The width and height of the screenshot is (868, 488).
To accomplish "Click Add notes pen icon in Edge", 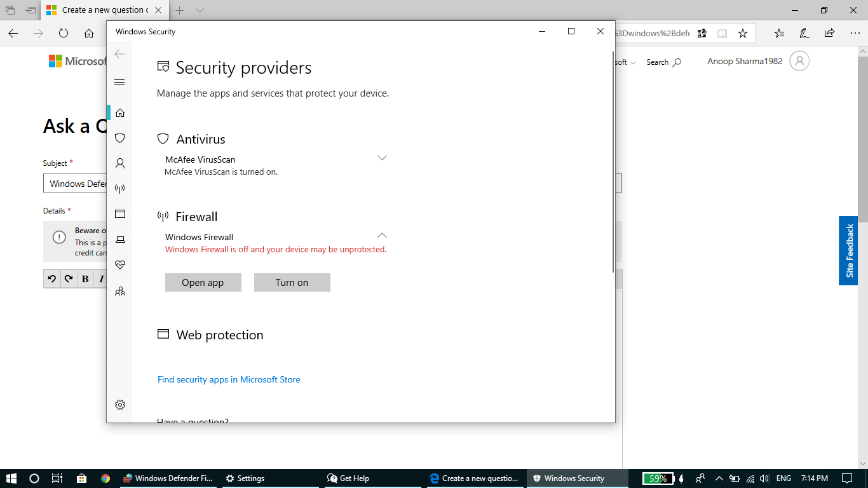I will click(x=804, y=33).
